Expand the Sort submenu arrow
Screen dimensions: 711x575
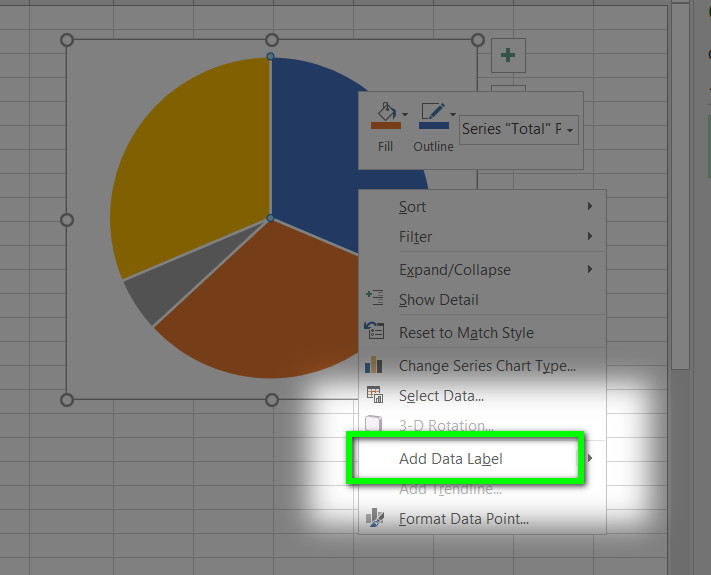coord(590,206)
